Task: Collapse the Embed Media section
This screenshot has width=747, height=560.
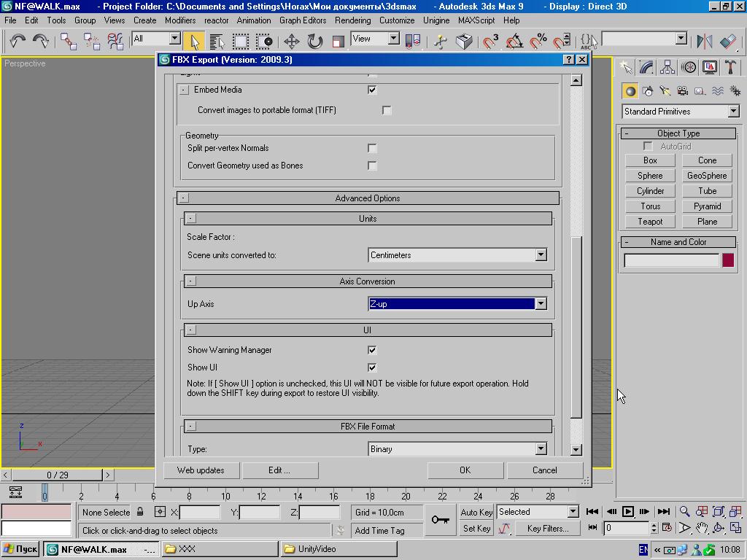Action: tap(184, 90)
